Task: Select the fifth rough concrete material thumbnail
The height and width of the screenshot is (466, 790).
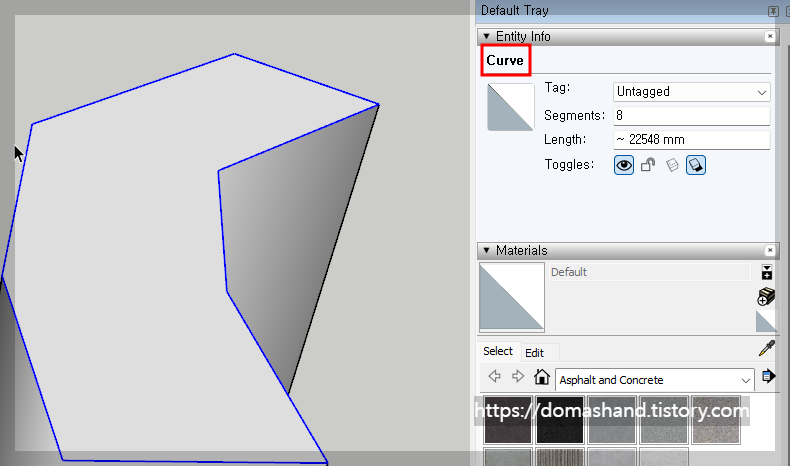Action: pyautogui.click(x=715, y=420)
